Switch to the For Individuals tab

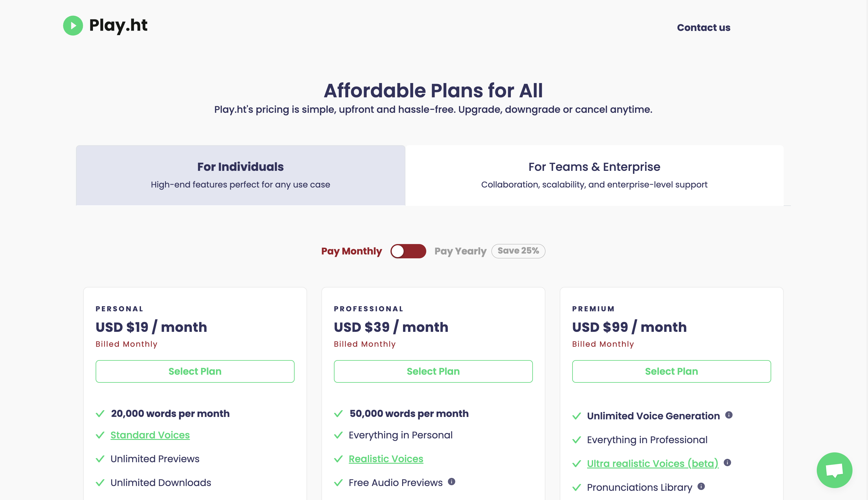[x=241, y=176]
